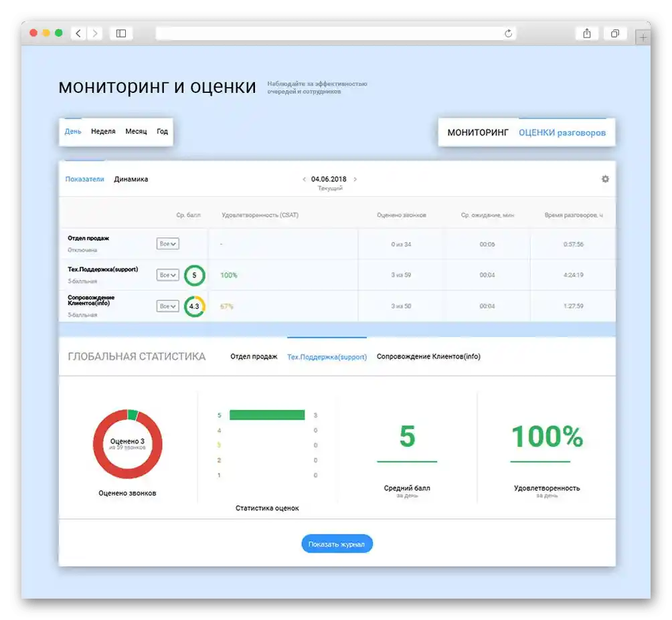Click the browser back arrow
672x620 pixels.
tap(78, 33)
